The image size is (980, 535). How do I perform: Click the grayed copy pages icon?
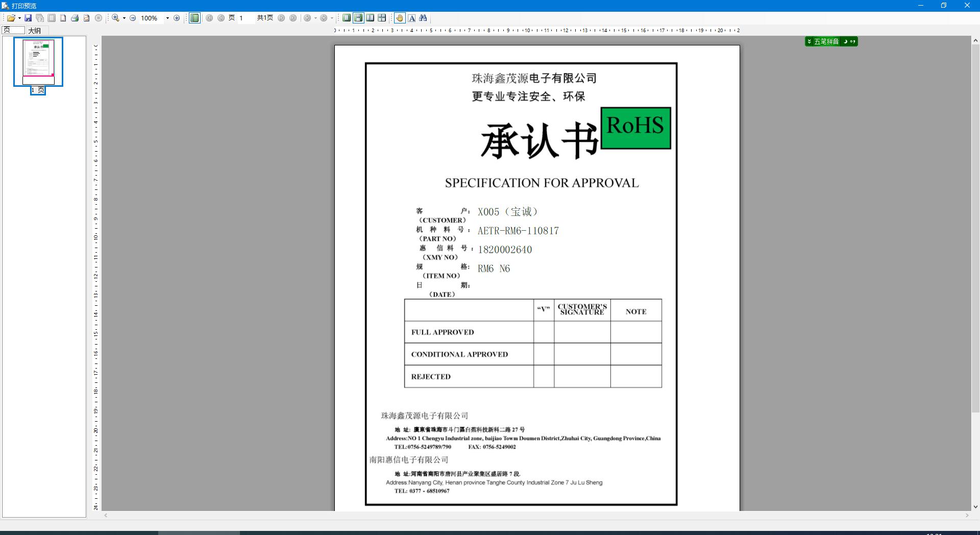tap(40, 18)
